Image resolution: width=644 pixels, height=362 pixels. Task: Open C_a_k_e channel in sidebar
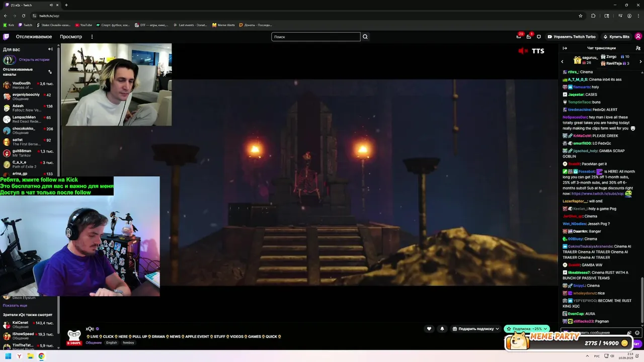[30, 164]
